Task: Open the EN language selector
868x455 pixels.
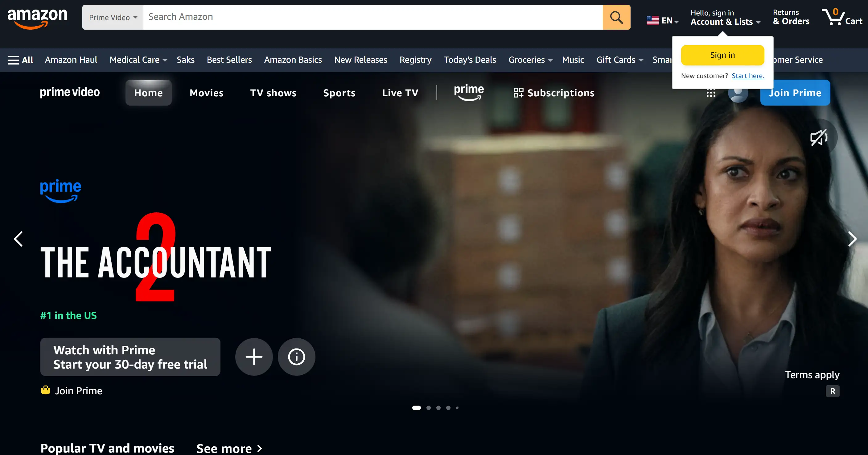Action: 662,21
